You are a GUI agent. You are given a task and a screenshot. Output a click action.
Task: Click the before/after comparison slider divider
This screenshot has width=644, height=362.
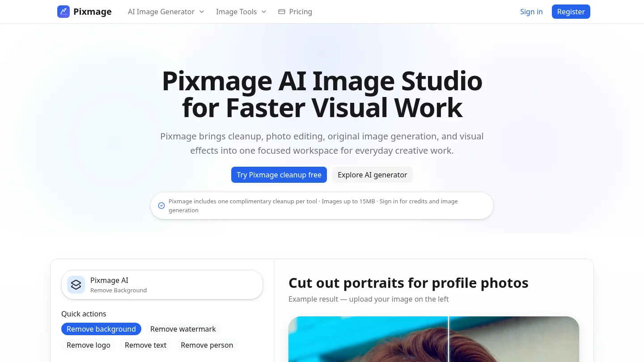449,339
